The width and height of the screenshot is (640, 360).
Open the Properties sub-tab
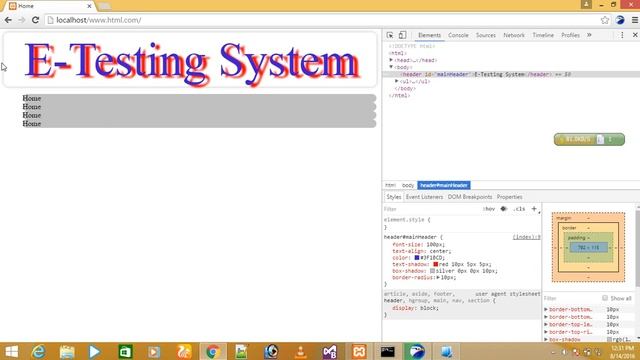click(x=509, y=197)
